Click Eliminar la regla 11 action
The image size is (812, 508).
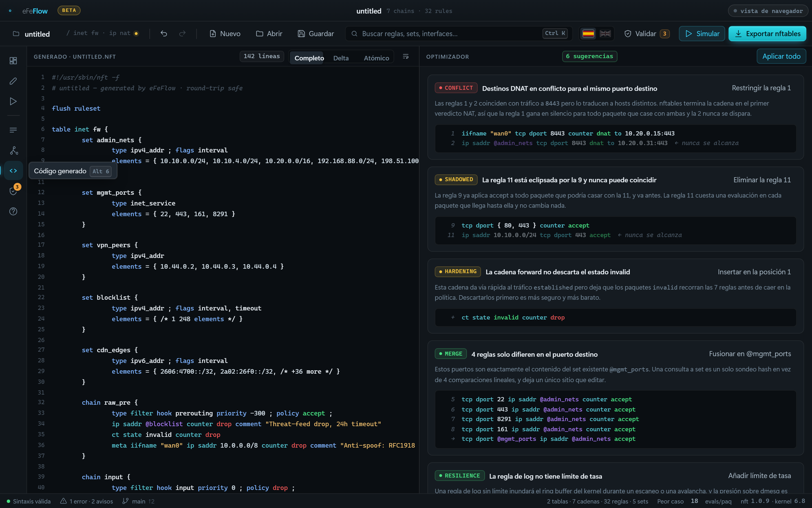762,180
